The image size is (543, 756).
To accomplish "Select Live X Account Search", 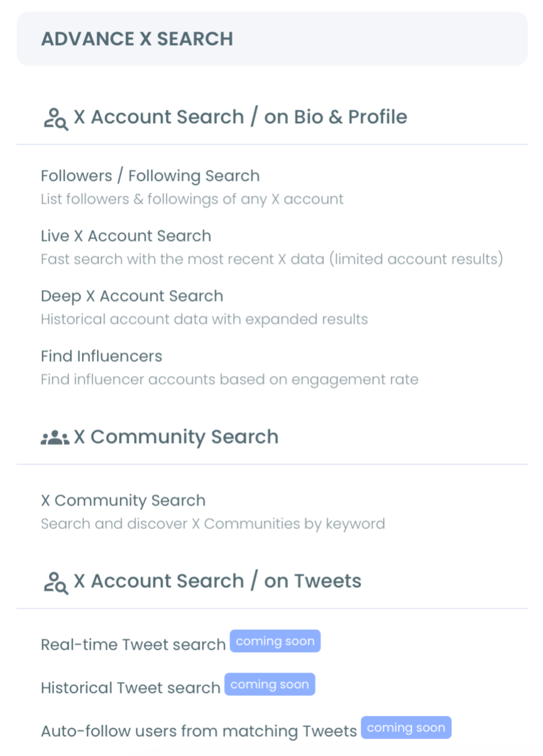I will point(125,236).
